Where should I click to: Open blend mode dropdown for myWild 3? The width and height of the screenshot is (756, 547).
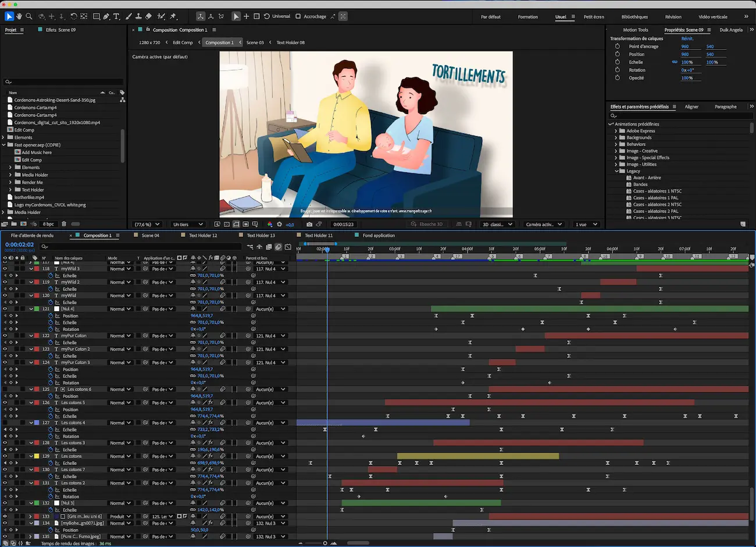[120, 269]
